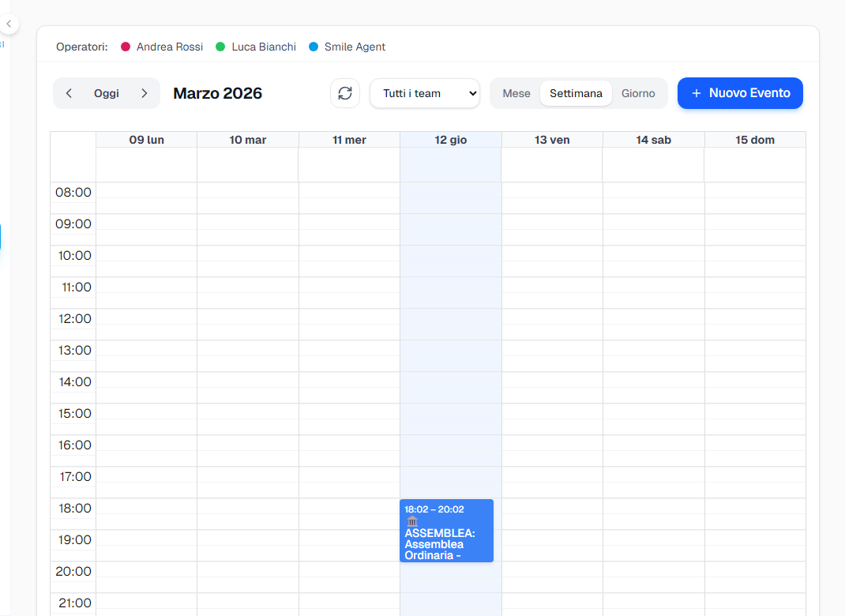Collapse the left sidebar with the chevron
The height and width of the screenshot is (616, 845).
9,24
